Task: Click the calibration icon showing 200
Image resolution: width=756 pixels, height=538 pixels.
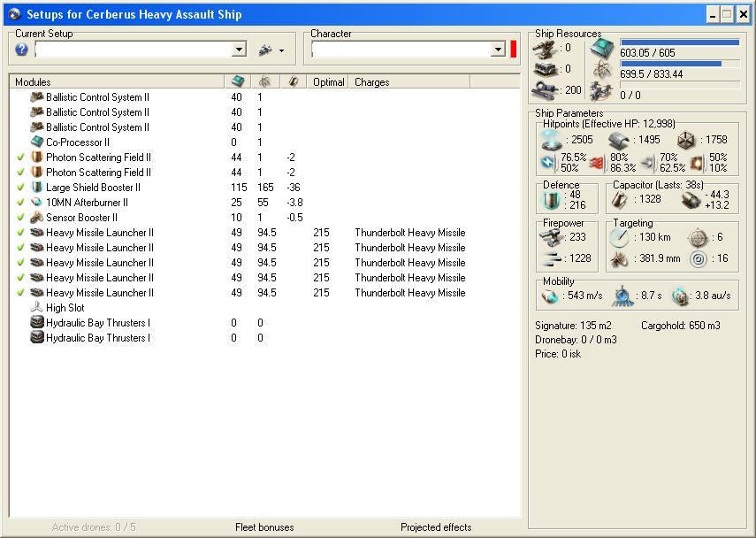Action: coord(546,89)
